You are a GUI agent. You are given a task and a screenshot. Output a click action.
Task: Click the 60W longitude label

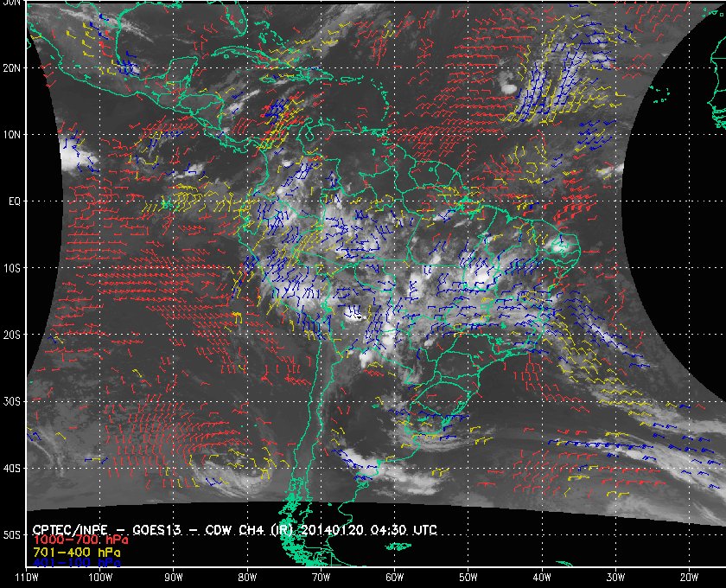click(x=394, y=578)
